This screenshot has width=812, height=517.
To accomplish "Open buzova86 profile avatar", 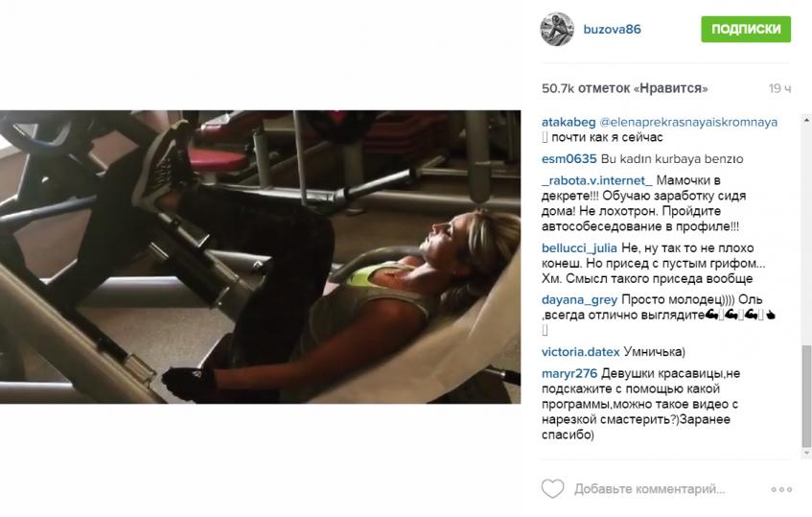I will click(x=557, y=29).
